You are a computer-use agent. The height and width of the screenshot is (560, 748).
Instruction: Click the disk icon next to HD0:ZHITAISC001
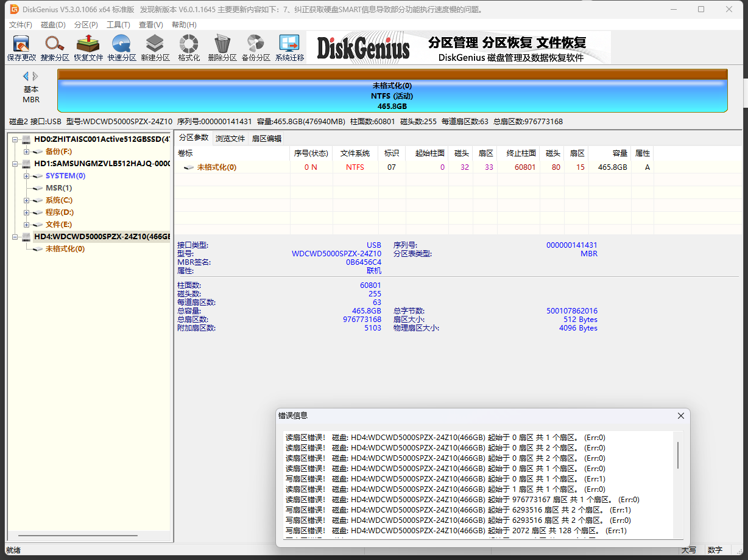(x=26, y=139)
